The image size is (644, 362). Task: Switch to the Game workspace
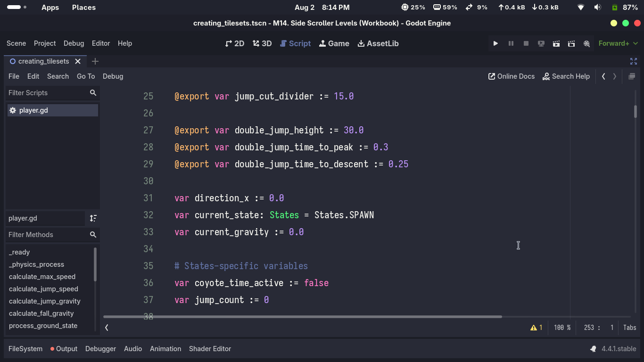tap(334, 43)
